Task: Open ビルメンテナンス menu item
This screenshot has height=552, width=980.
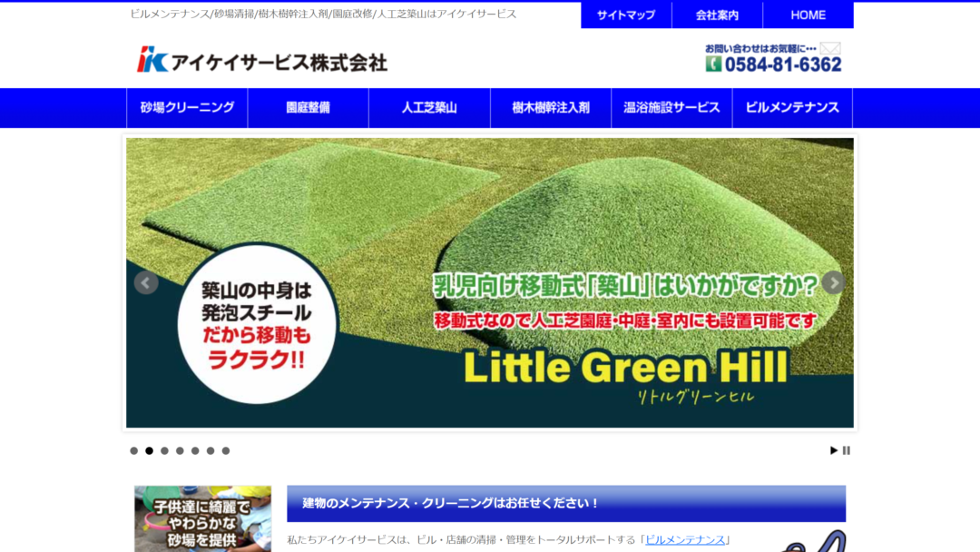Action: click(792, 107)
